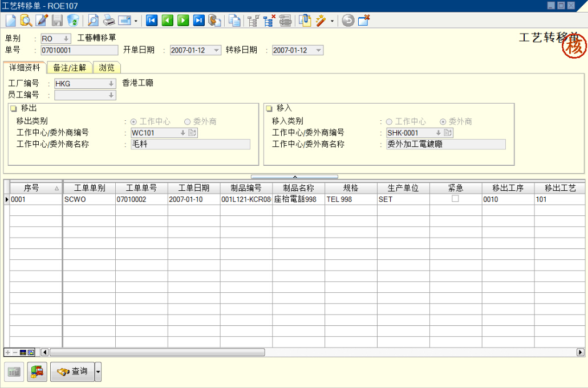The width and height of the screenshot is (588, 388).
Task: Select 委外商 radio under 移出类别
Action: [188, 122]
